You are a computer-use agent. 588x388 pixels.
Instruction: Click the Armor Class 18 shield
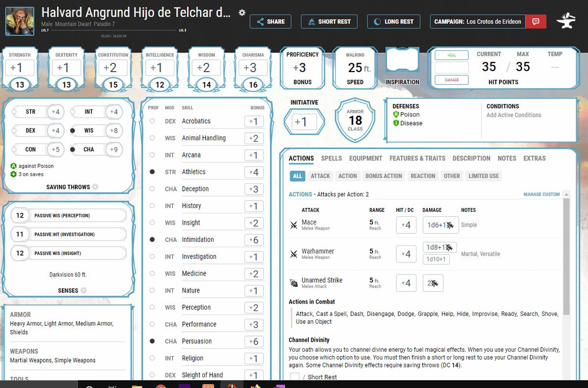click(x=355, y=120)
